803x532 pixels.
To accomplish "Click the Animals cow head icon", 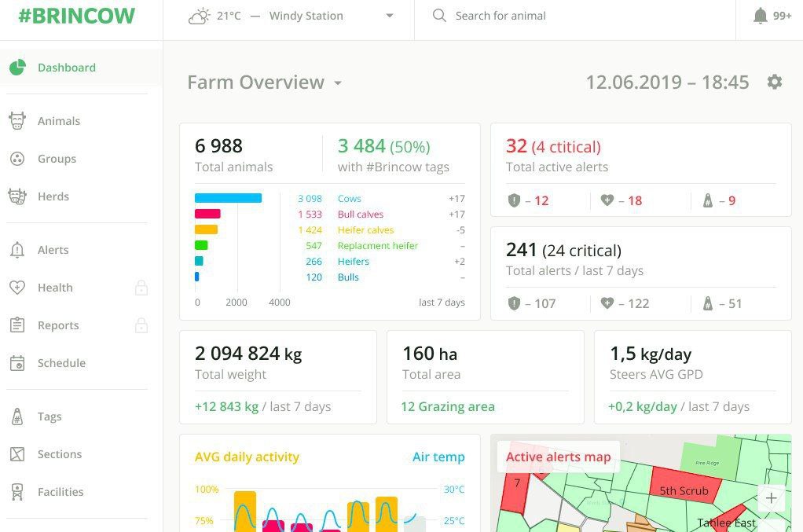I will point(17,121).
